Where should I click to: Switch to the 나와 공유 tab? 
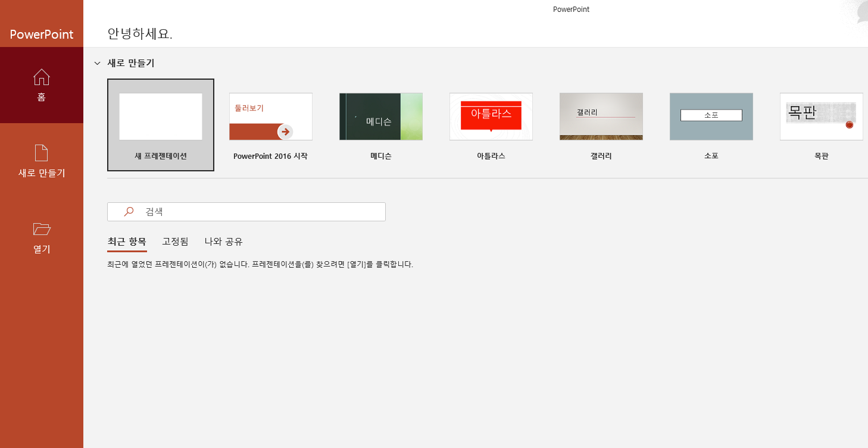(x=223, y=242)
